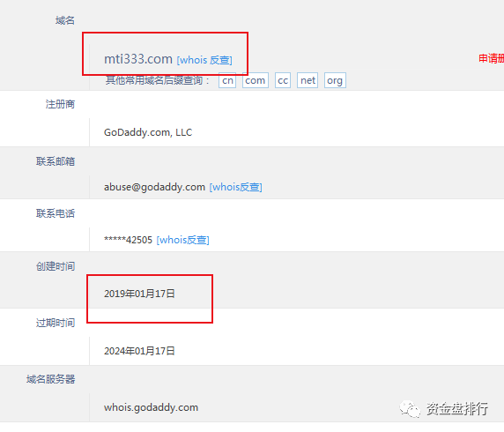Open whois reverse lookup for abuse@godaddy.com
This screenshot has height=432, width=504.
235,187
